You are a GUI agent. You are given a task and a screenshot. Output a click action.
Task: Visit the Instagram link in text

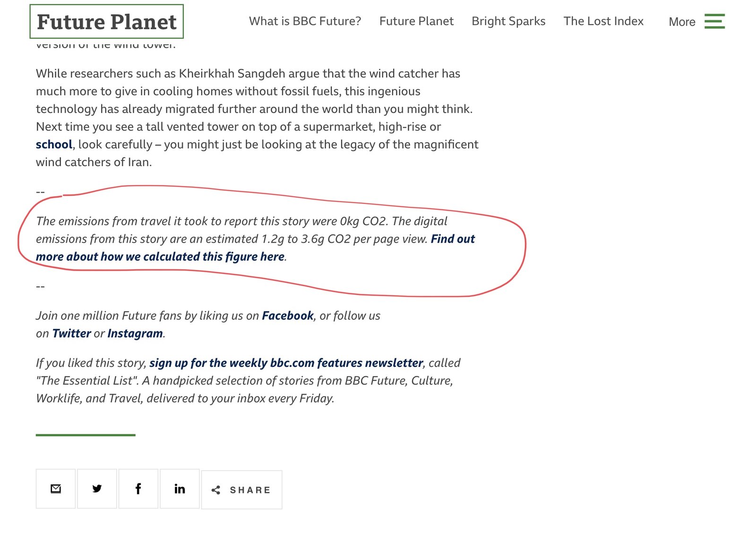(x=135, y=334)
